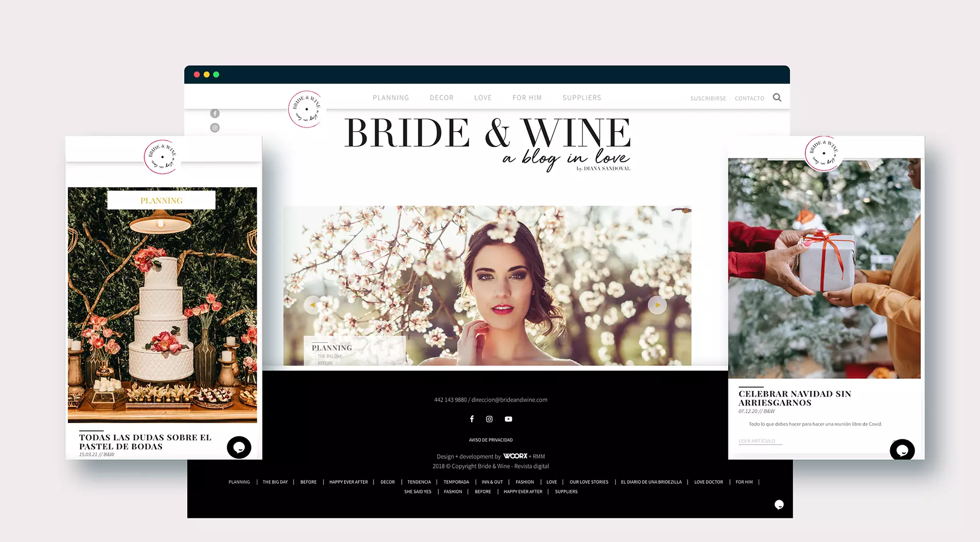Open the For Him navigation item

(x=527, y=98)
